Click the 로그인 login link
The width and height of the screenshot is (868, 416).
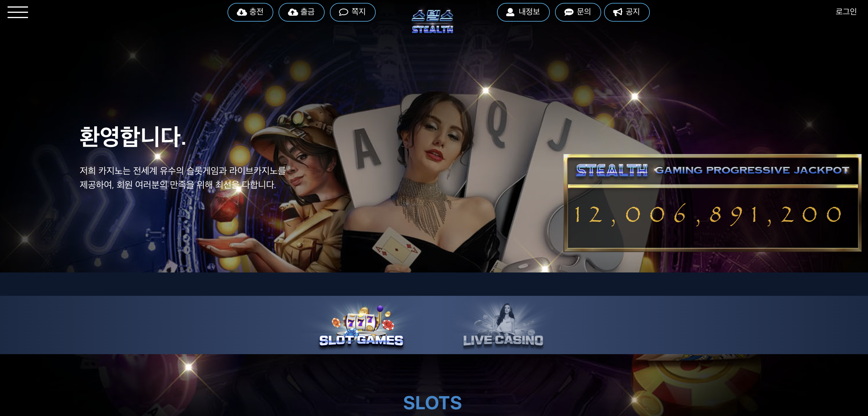(x=846, y=12)
